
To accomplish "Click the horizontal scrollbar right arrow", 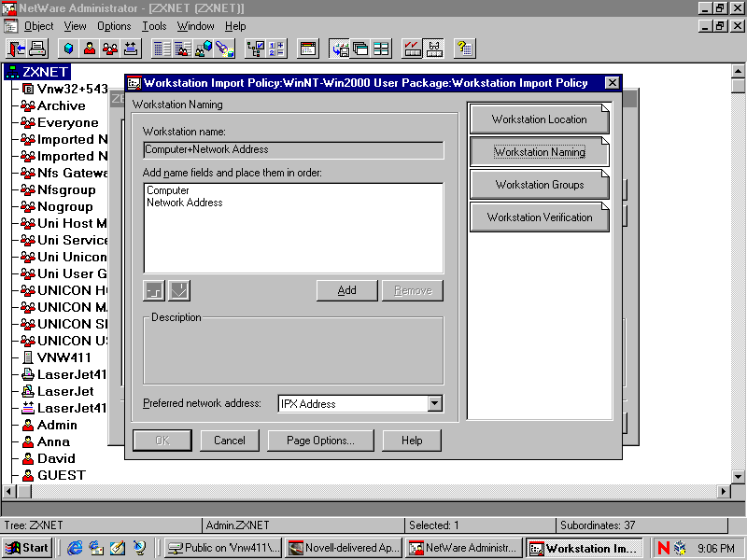I will (723, 491).
